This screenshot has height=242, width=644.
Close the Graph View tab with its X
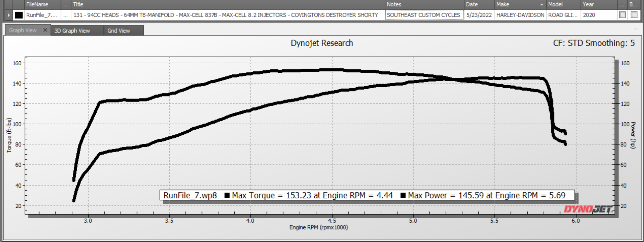[x=45, y=30]
